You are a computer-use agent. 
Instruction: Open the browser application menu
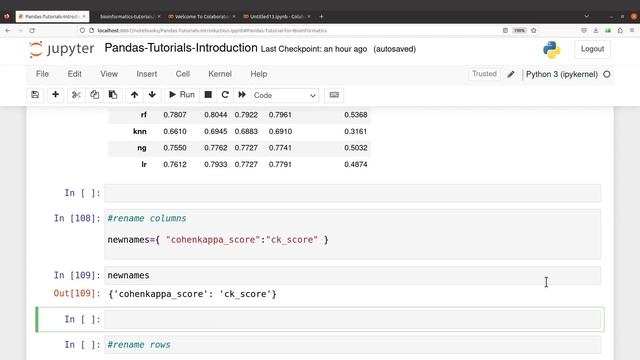[632, 31]
